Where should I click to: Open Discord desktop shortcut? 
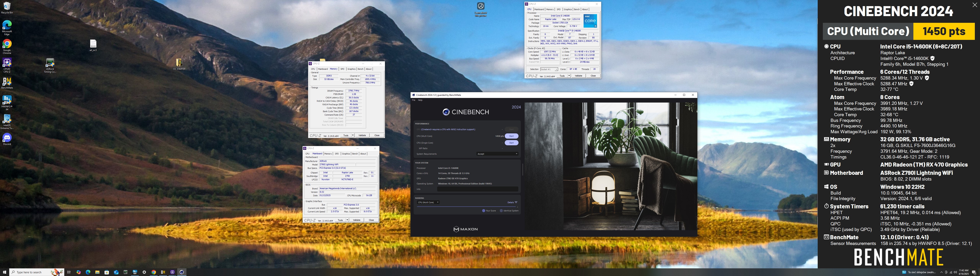tap(7, 139)
